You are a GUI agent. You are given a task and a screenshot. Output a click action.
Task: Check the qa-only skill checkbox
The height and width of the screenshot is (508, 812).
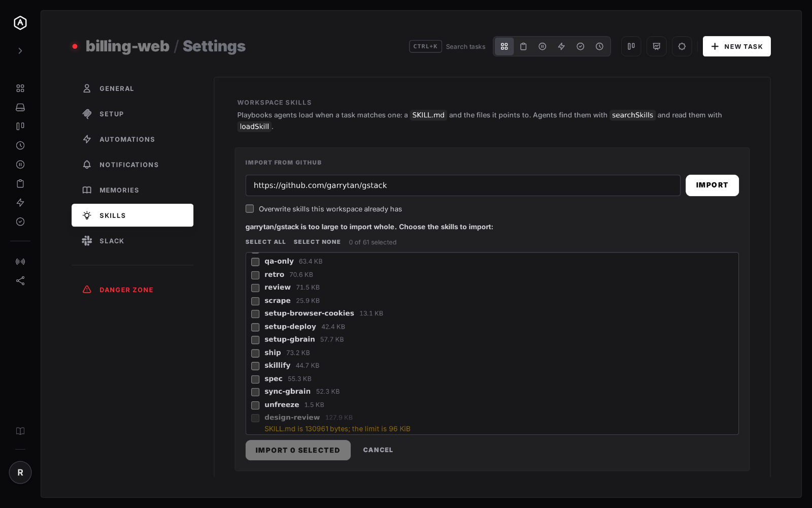pyautogui.click(x=255, y=262)
